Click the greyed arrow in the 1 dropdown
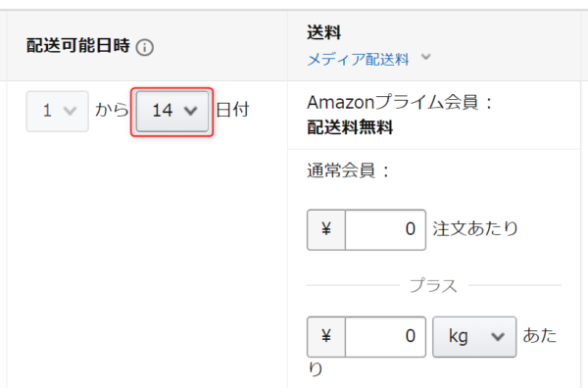Image resolution: width=588 pixels, height=388 pixels. 71,111
